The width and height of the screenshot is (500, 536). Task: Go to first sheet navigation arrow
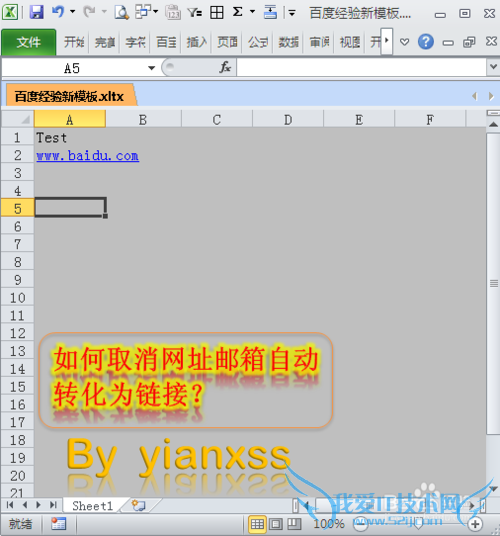(10, 505)
